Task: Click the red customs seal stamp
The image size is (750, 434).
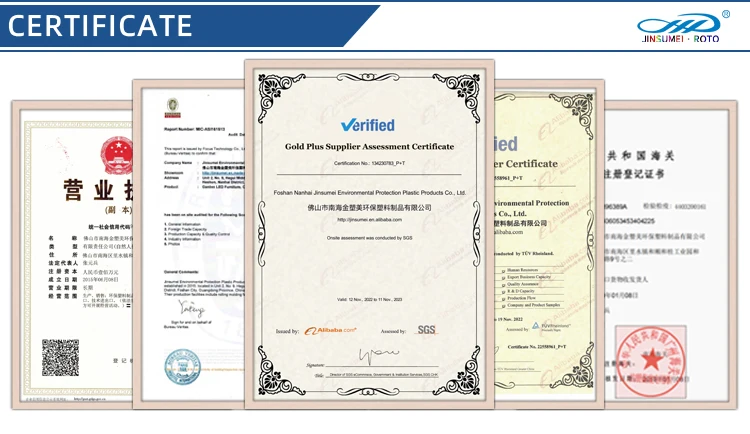Action: pos(651,362)
